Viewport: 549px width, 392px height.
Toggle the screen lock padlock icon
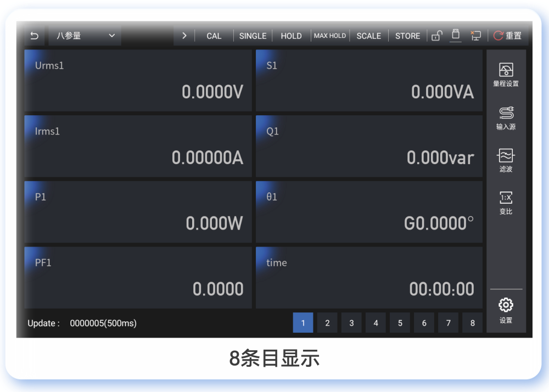[437, 36]
